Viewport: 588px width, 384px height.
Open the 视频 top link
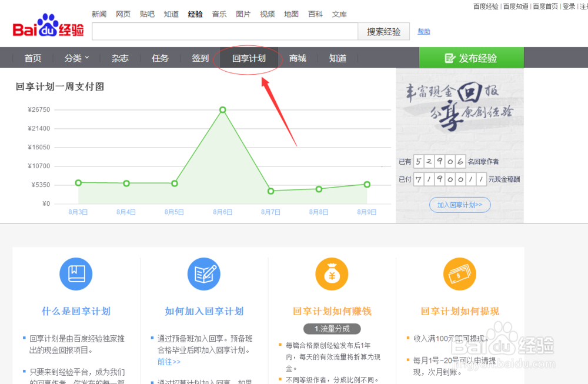(x=267, y=14)
